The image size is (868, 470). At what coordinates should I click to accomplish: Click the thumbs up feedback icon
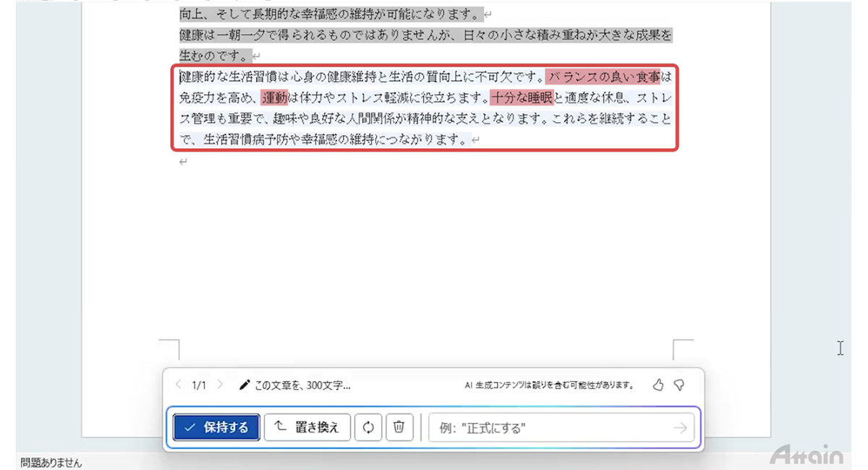(658, 385)
